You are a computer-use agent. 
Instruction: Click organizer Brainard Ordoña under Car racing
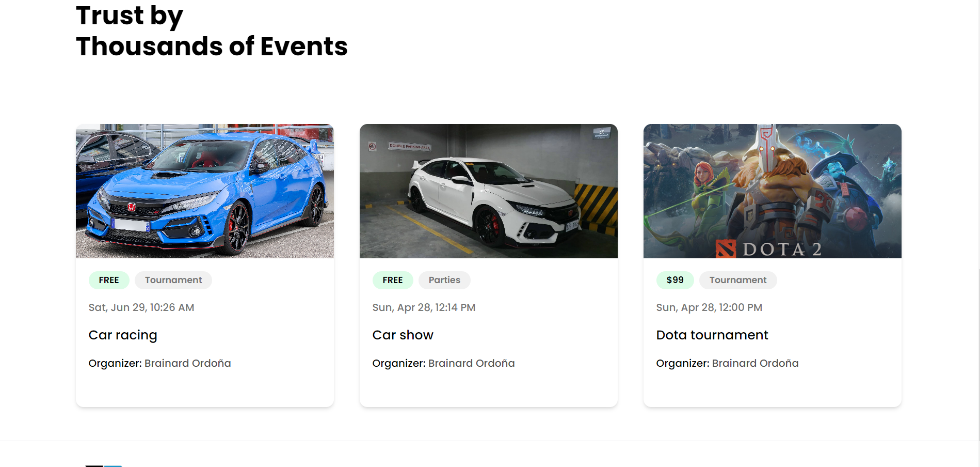[187, 363]
